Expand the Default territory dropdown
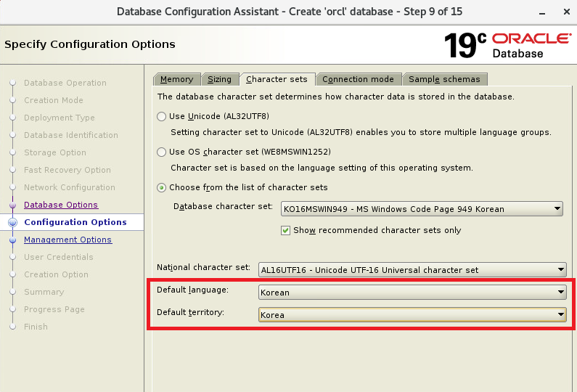577x392 pixels. [x=412, y=315]
